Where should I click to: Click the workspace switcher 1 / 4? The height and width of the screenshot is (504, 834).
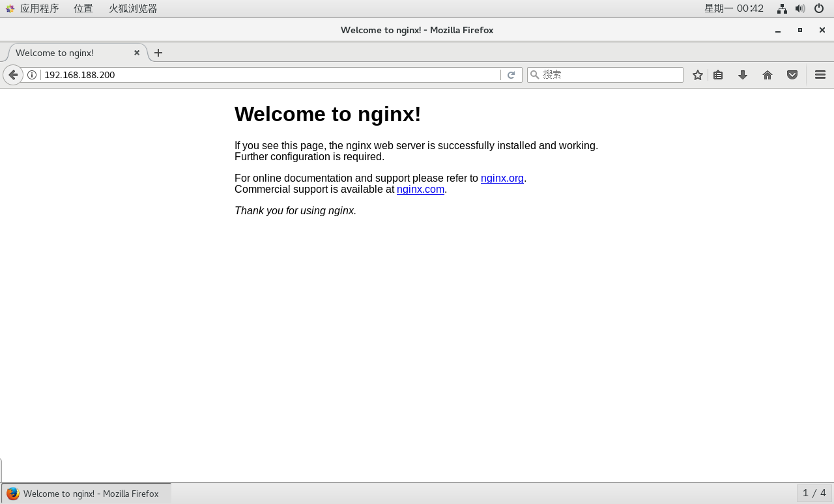pos(814,493)
